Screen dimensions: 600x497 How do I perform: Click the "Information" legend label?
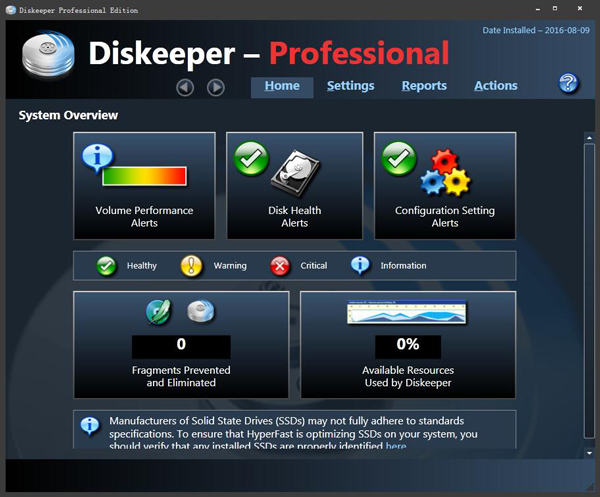[403, 266]
